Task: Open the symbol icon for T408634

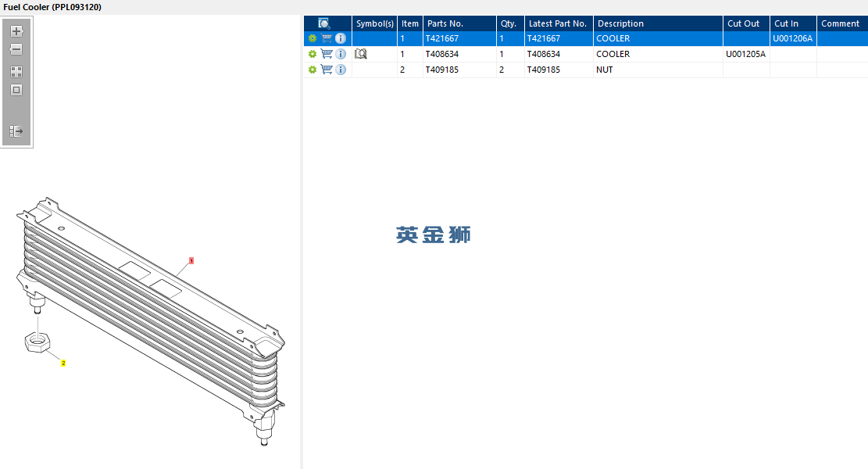Action: click(x=360, y=54)
